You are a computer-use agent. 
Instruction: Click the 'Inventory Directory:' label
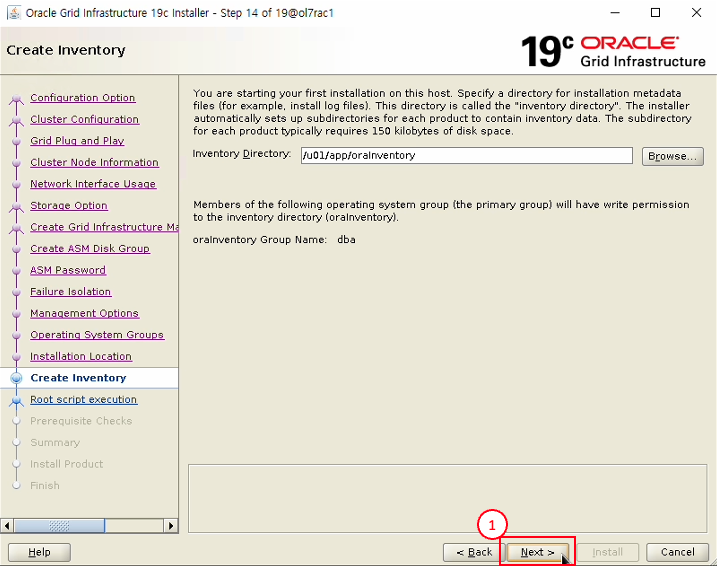pos(242,154)
